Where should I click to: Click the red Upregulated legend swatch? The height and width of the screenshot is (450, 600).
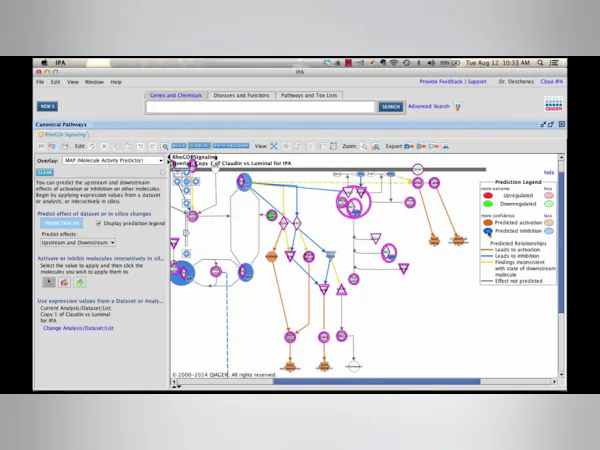coord(488,196)
